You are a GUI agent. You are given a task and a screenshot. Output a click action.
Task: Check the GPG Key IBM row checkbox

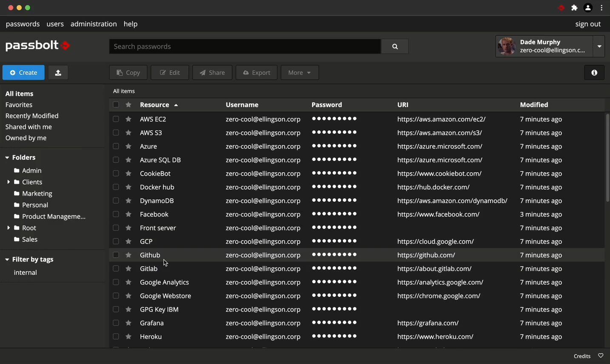(x=116, y=310)
